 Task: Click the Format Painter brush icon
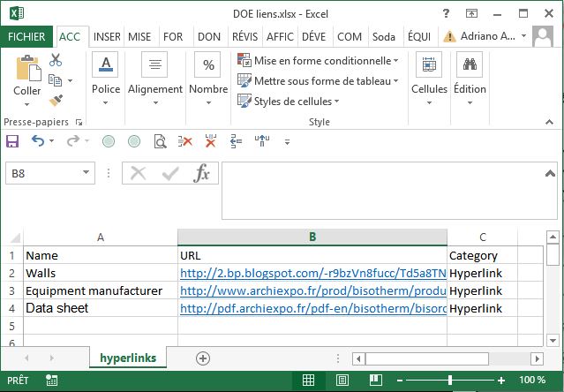pyautogui.click(x=56, y=101)
